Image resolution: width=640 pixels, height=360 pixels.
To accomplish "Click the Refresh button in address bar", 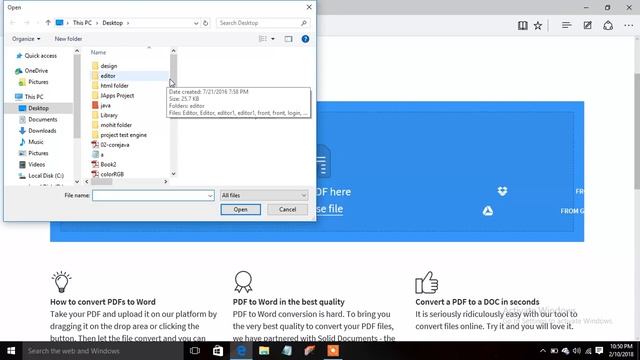I will [x=205, y=23].
